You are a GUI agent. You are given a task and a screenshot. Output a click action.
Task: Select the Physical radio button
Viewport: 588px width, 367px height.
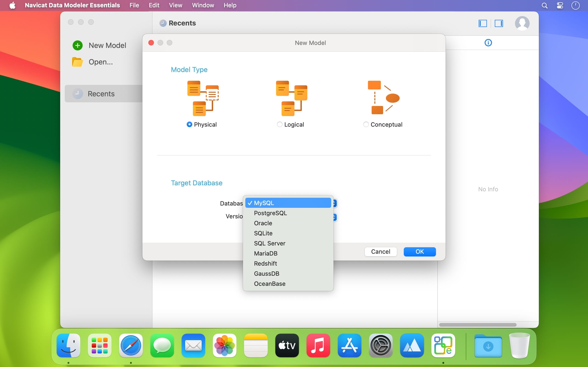point(189,125)
